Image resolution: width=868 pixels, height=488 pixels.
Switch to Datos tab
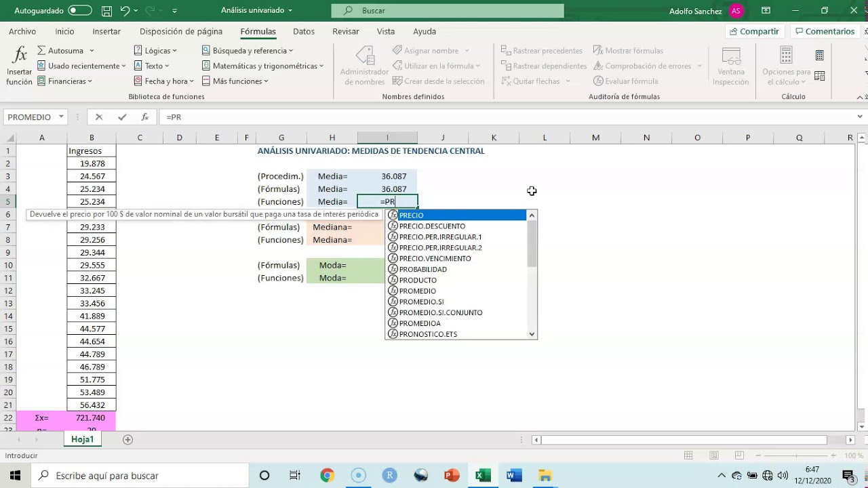click(x=304, y=32)
